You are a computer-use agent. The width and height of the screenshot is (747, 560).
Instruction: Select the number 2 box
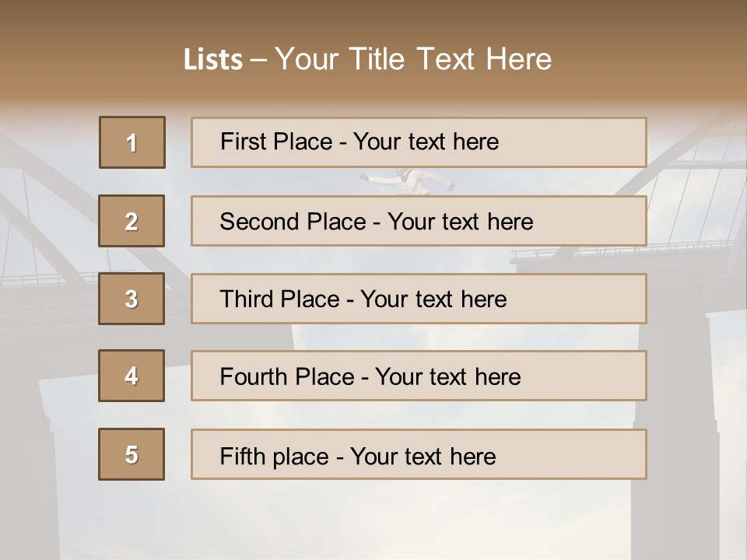click(x=132, y=221)
